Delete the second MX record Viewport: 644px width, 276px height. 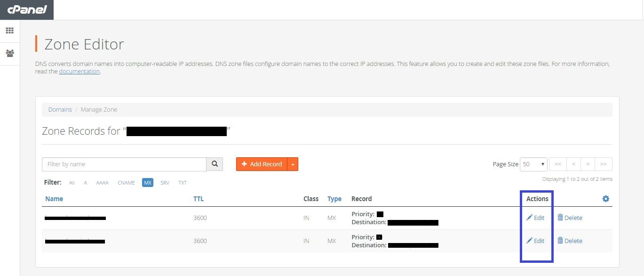(570, 241)
